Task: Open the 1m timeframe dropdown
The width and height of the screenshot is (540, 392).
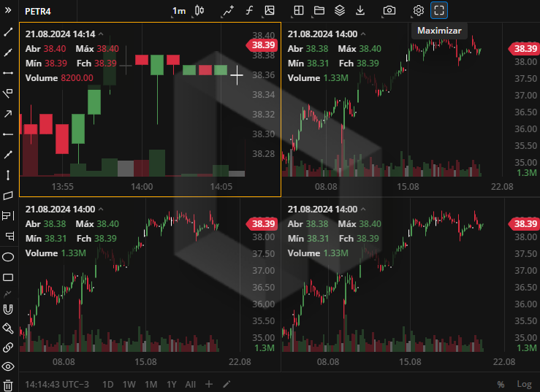Action: coord(179,11)
